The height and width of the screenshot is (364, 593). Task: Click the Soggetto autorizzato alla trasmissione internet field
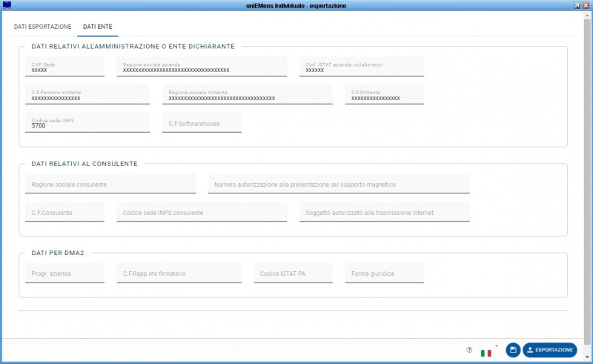pos(385,213)
